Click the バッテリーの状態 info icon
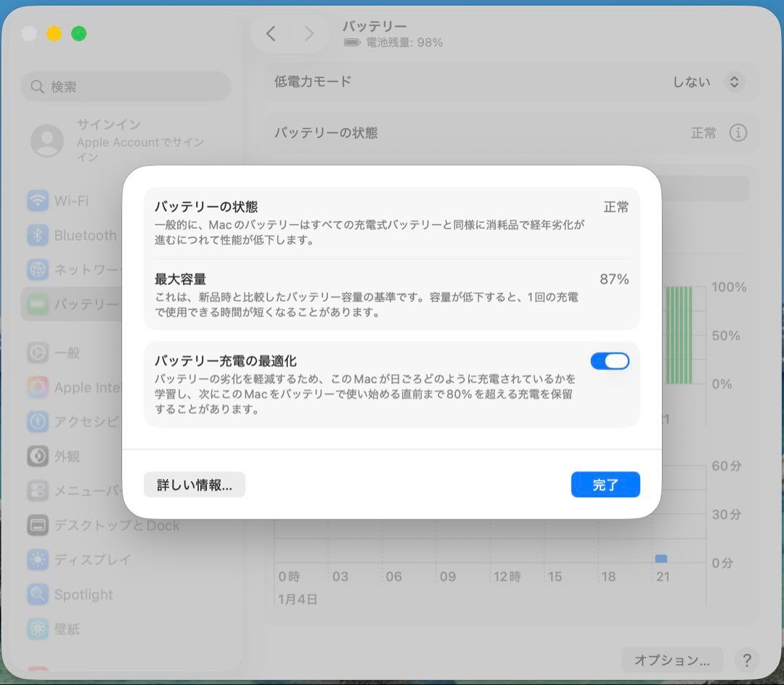The height and width of the screenshot is (685, 784). coord(738,134)
